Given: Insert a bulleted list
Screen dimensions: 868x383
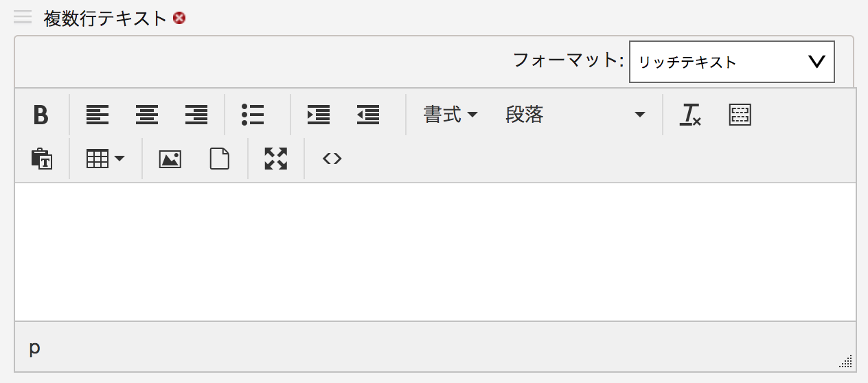Looking at the screenshot, I should (253, 115).
